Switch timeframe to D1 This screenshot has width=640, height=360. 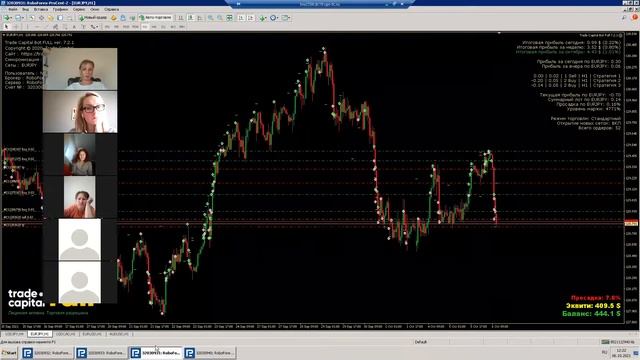tap(163, 27)
